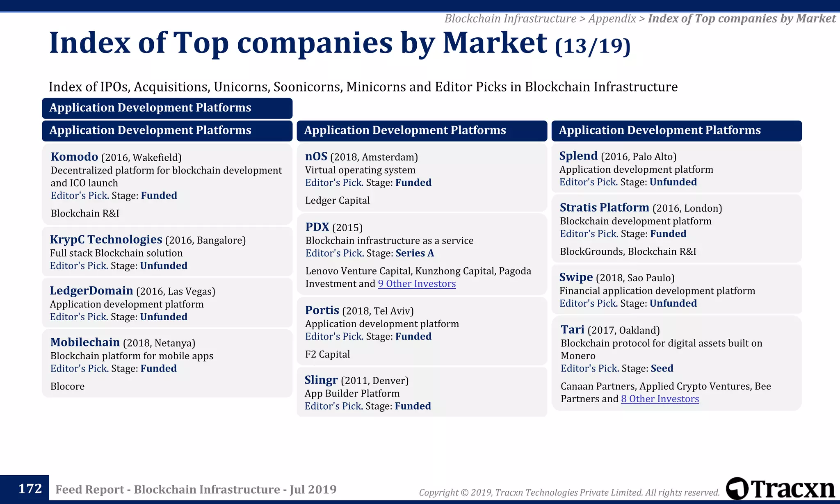840x504 pixels.
Task: Click 'Editor's Pick' under Mobilechain
Action: [79, 368]
